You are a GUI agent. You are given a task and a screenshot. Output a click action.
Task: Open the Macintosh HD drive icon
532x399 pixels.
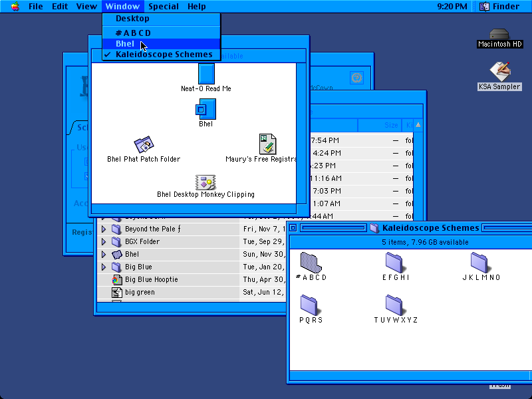click(499, 35)
